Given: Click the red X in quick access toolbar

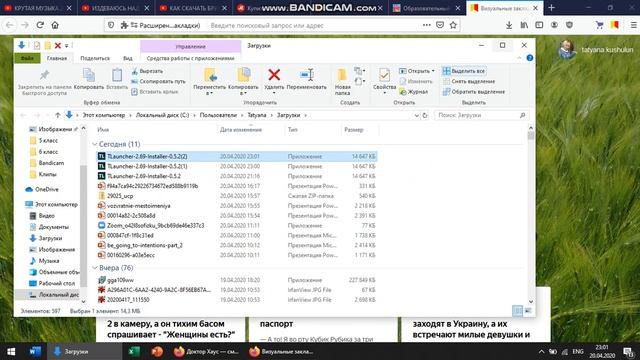Looking at the screenshot, I should click(58, 45).
